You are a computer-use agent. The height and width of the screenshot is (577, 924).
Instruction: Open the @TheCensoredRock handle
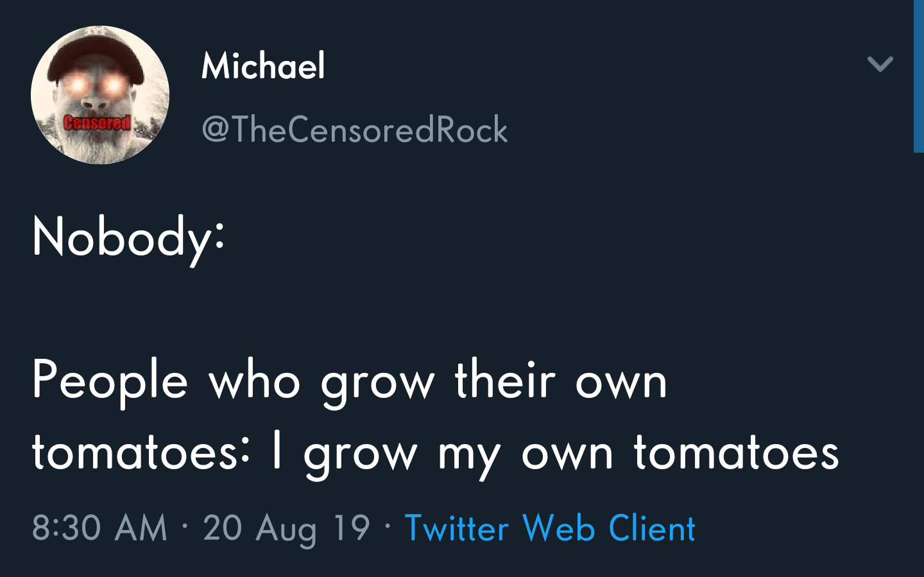coord(354,130)
